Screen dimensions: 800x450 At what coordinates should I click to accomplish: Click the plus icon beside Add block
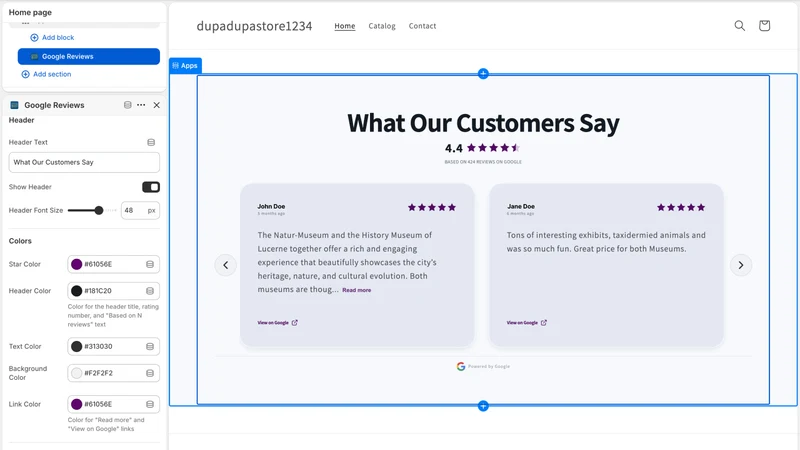point(34,37)
